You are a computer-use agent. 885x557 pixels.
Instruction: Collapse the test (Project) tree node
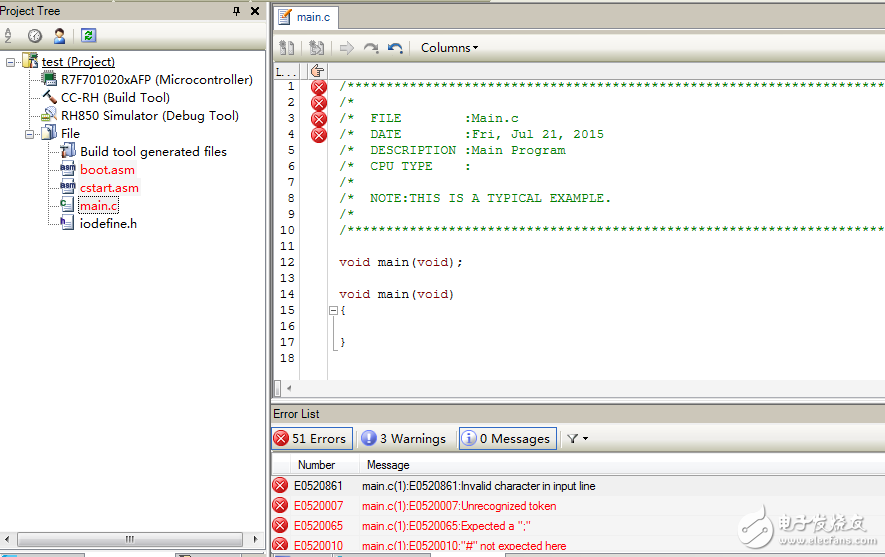pos(11,62)
